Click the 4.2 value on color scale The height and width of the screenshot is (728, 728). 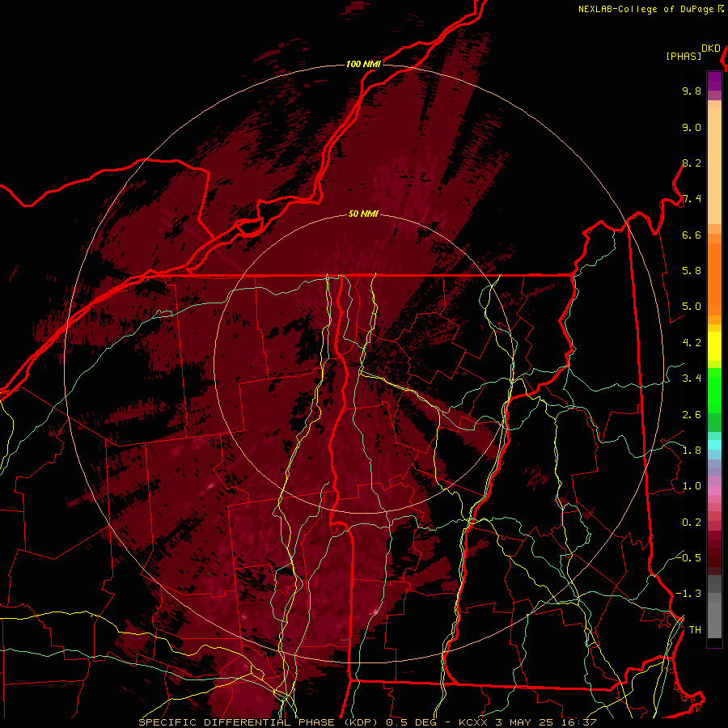click(692, 343)
